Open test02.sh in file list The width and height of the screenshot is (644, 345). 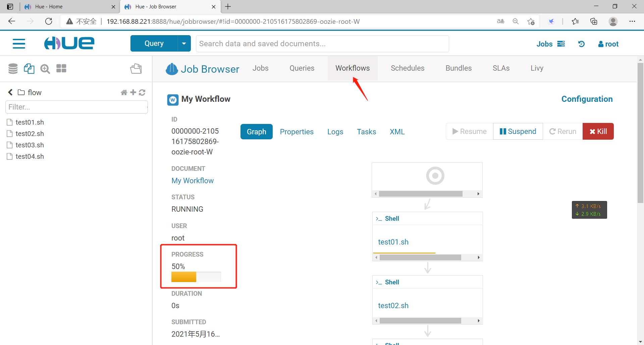pos(30,134)
